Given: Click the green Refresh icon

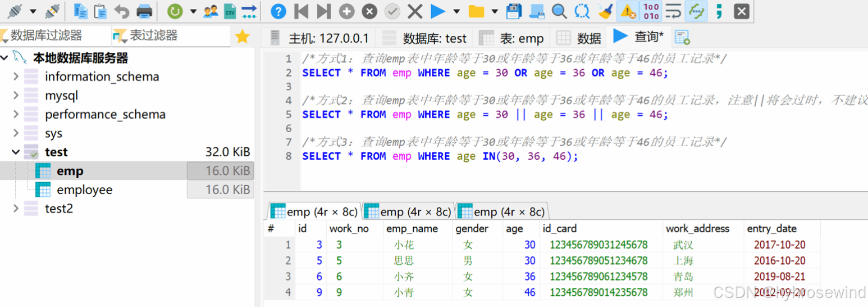Looking at the screenshot, I should (175, 11).
